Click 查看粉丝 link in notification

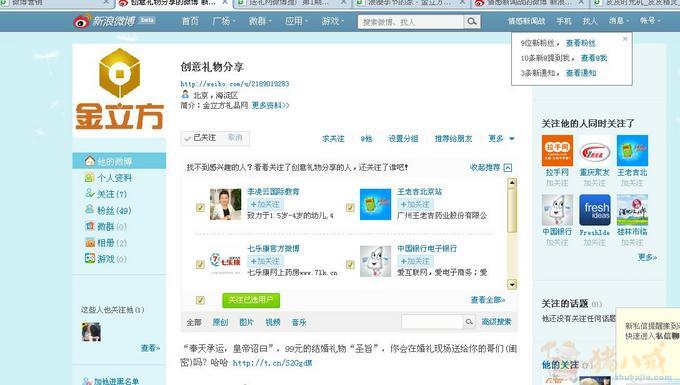[x=581, y=43]
